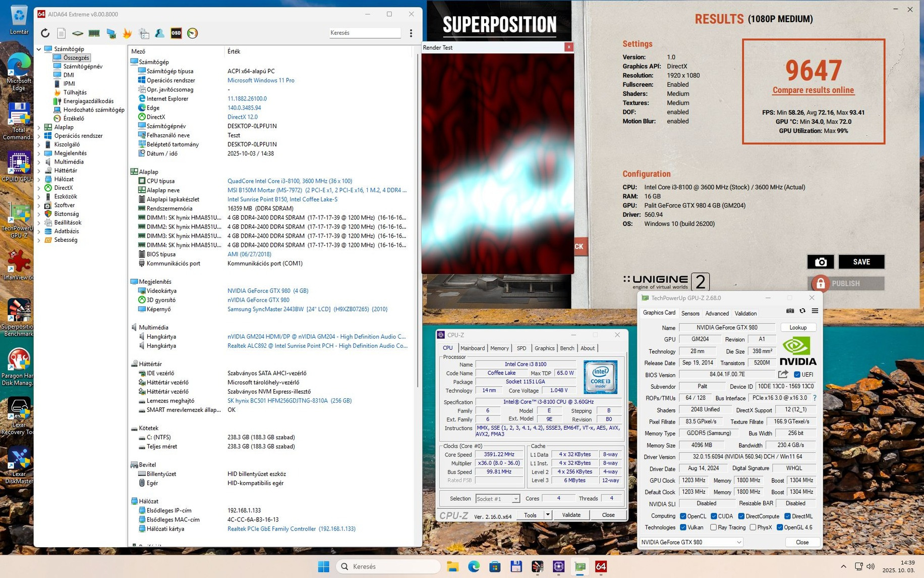Click the Bus Interface question mark in GPU-Z
924x578 pixels.
(815, 398)
